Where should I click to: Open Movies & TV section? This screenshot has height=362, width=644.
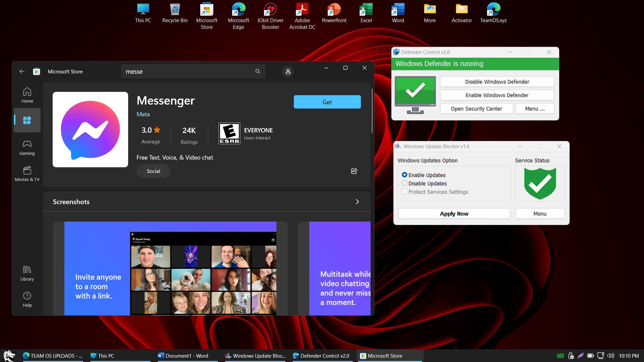pyautogui.click(x=27, y=174)
